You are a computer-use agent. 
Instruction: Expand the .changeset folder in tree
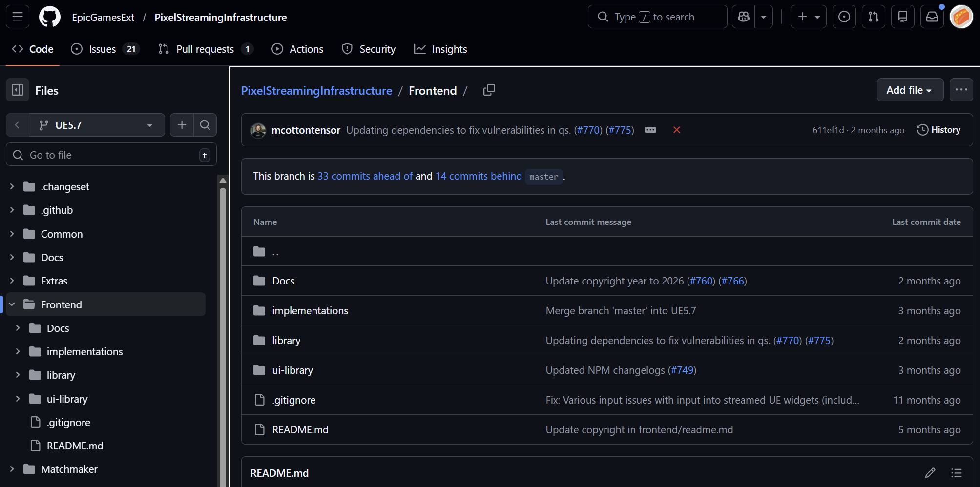click(12, 186)
